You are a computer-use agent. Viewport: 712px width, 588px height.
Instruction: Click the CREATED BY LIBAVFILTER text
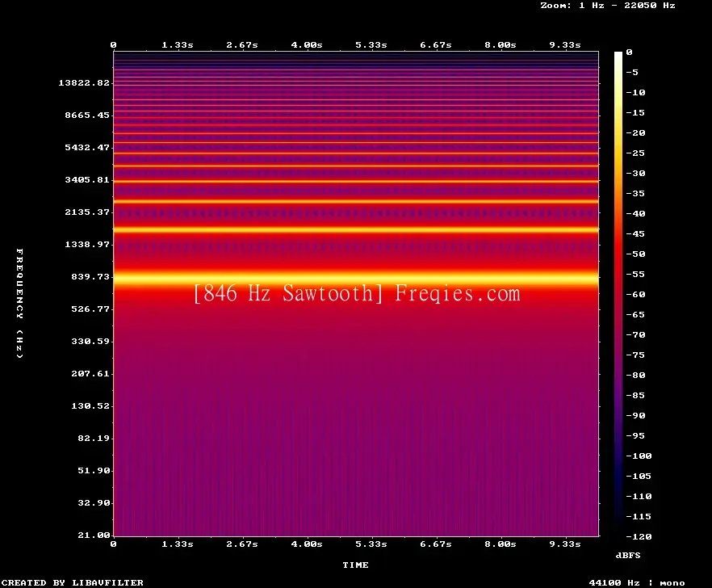coord(73,582)
